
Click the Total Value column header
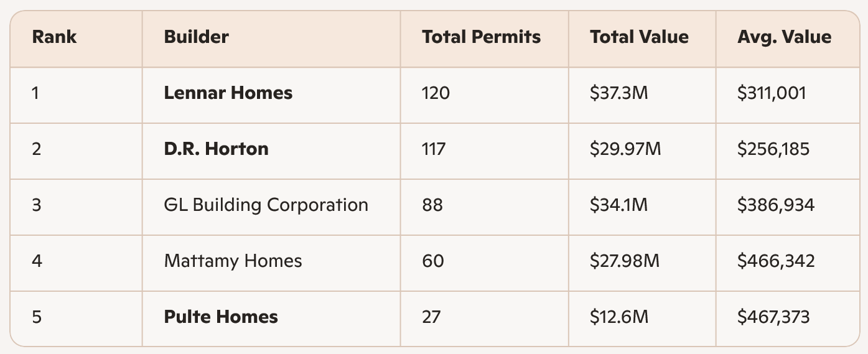point(639,37)
